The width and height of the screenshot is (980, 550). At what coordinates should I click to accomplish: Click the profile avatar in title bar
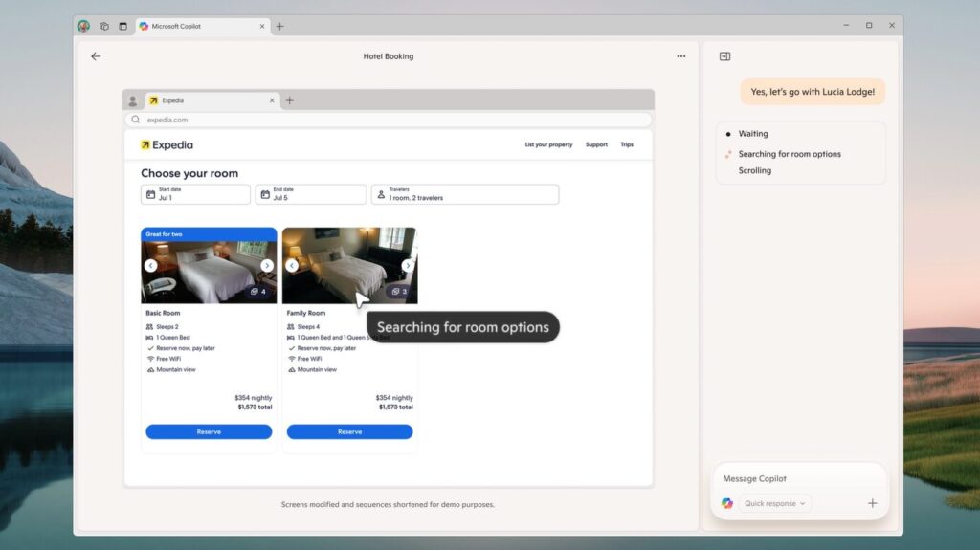pyautogui.click(x=84, y=26)
